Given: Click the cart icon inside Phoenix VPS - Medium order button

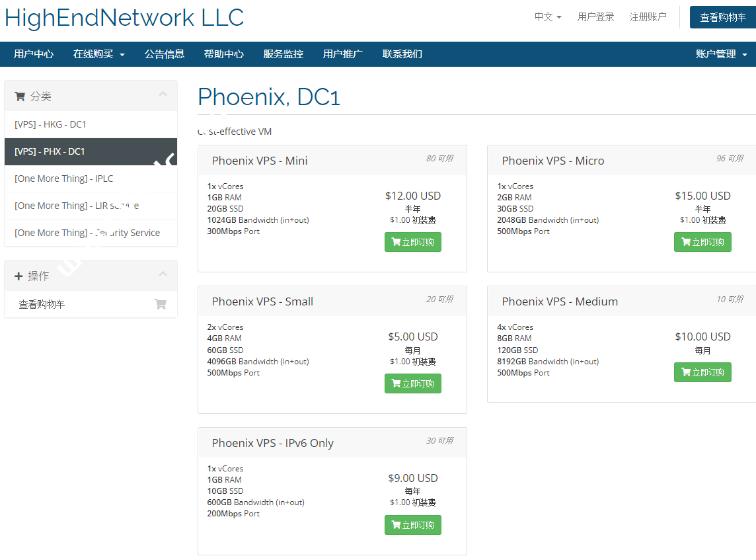Looking at the screenshot, I should coord(687,372).
